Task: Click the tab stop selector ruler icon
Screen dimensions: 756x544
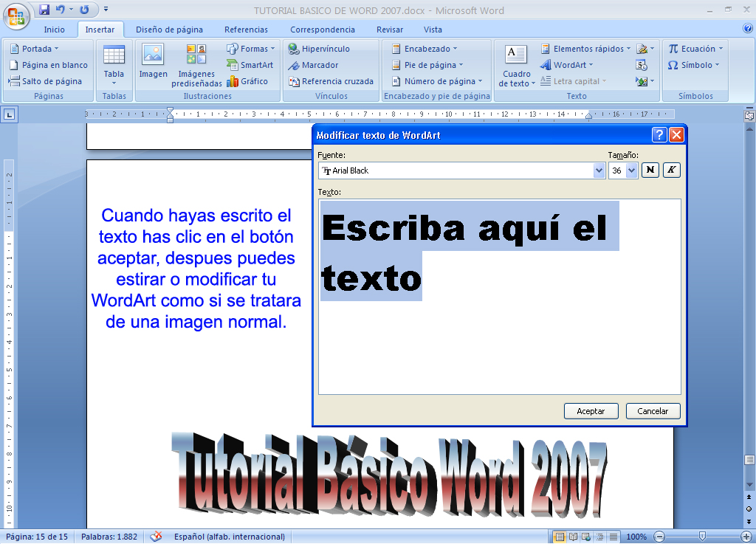Action: pos(10,114)
